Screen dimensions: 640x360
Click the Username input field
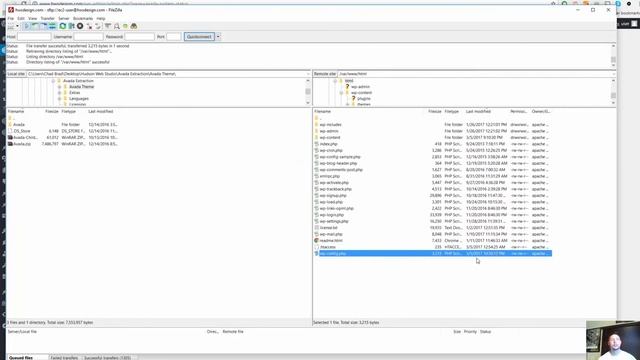89,37
